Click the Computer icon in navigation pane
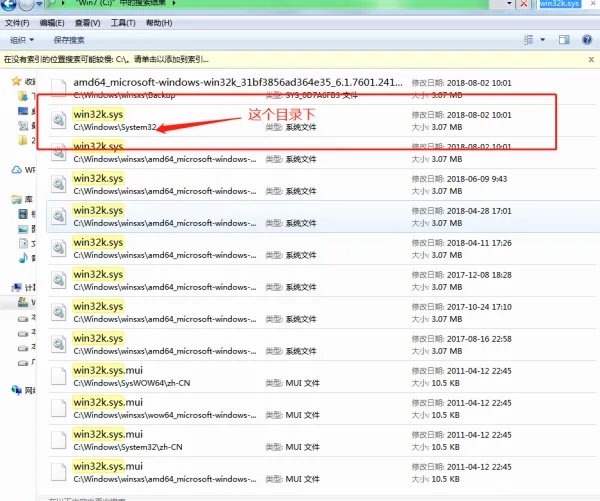 click(x=16, y=287)
